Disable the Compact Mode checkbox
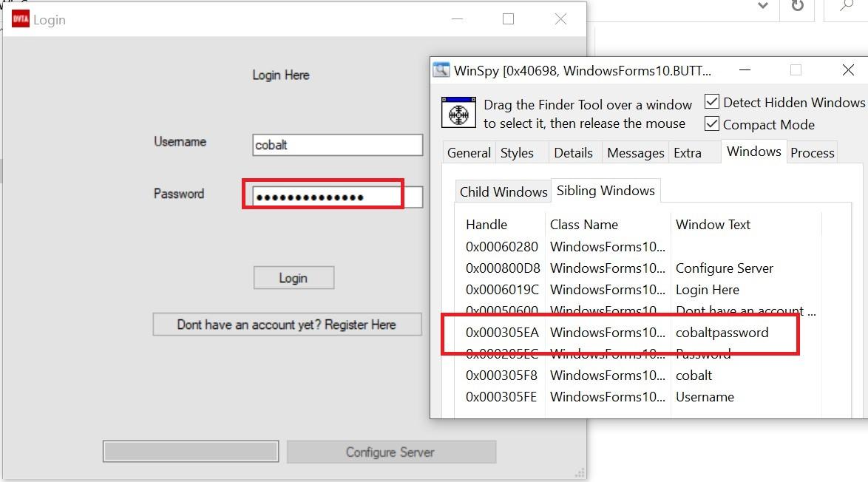868x482 pixels. [711, 124]
